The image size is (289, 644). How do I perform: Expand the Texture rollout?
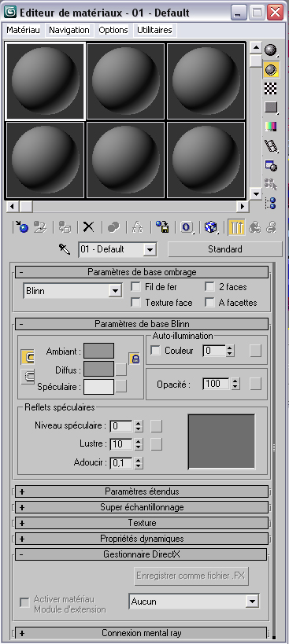[142, 523]
